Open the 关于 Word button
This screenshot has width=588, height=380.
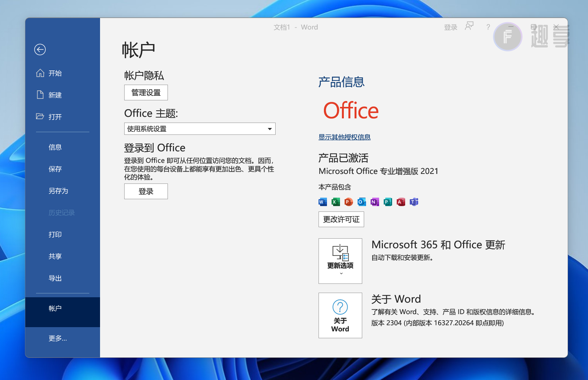pos(340,315)
